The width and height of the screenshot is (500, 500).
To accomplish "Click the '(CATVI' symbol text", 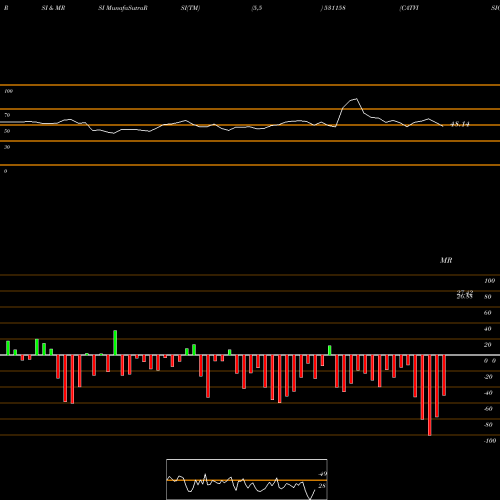I will pos(409,8).
